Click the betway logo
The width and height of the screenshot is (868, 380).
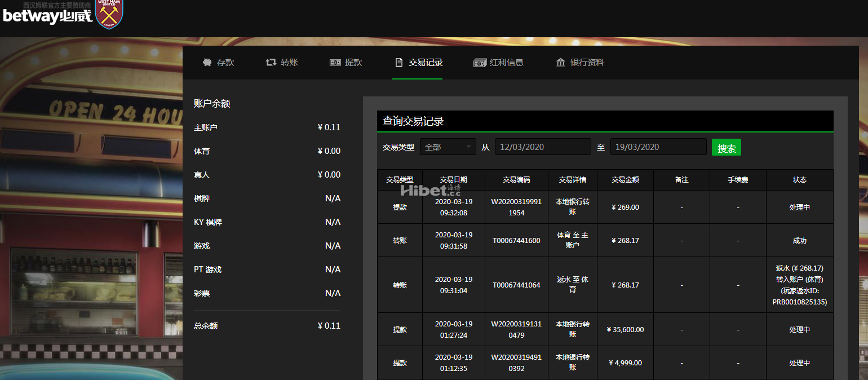(47, 16)
